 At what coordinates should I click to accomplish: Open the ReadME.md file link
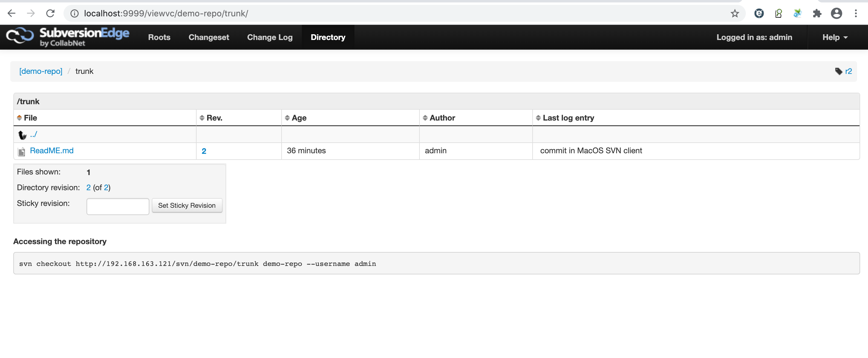pos(51,151)
